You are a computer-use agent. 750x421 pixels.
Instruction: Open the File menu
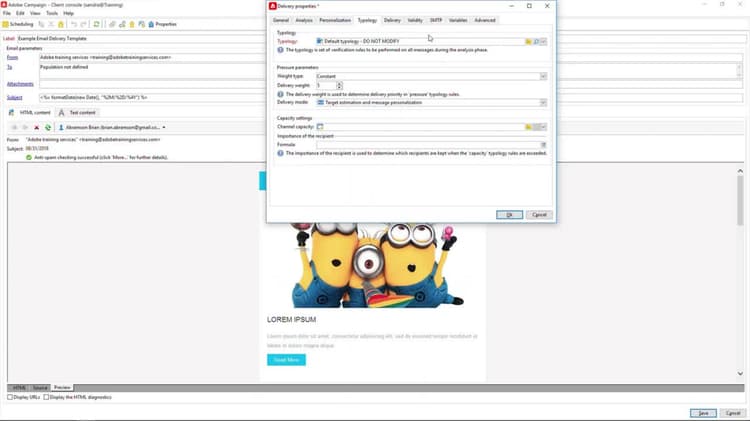click(7, 13)
